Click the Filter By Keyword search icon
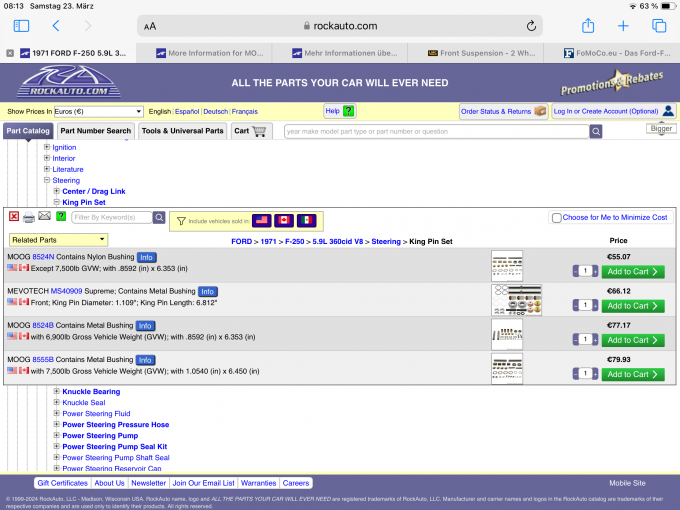Viewport: 680px width, 510px height. pyautogui.click(x=159, y=217)
